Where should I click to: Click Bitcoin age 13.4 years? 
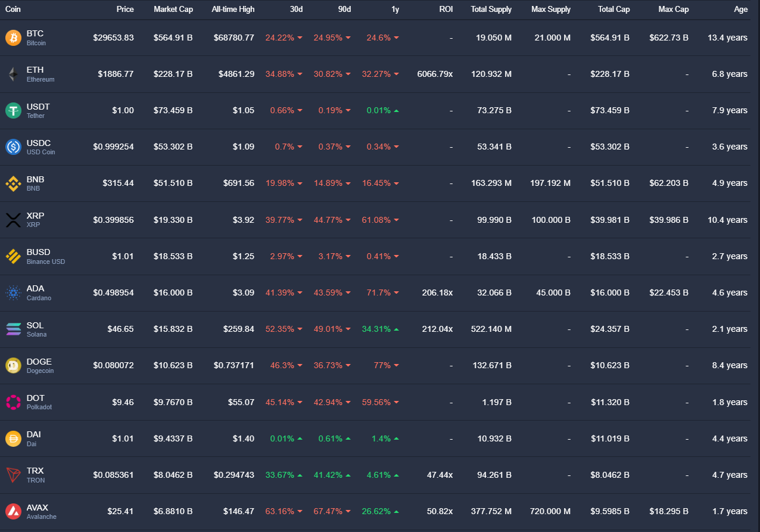point(727,38)
